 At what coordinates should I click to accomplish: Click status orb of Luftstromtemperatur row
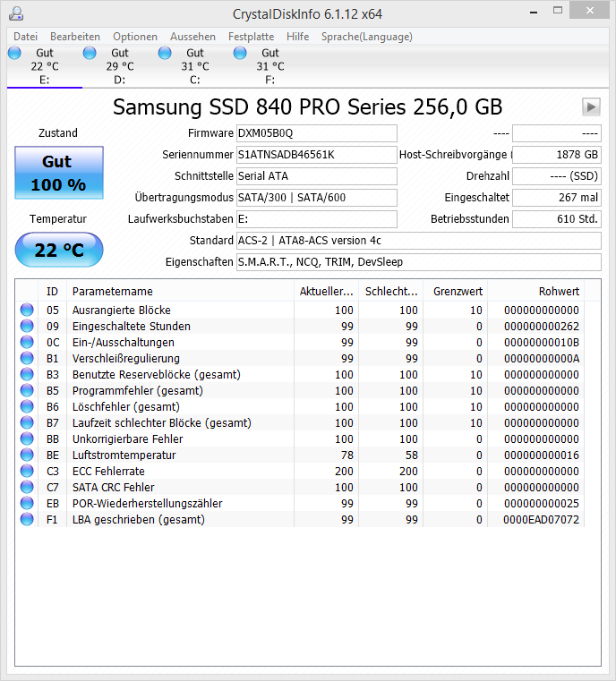coord(27,455)
